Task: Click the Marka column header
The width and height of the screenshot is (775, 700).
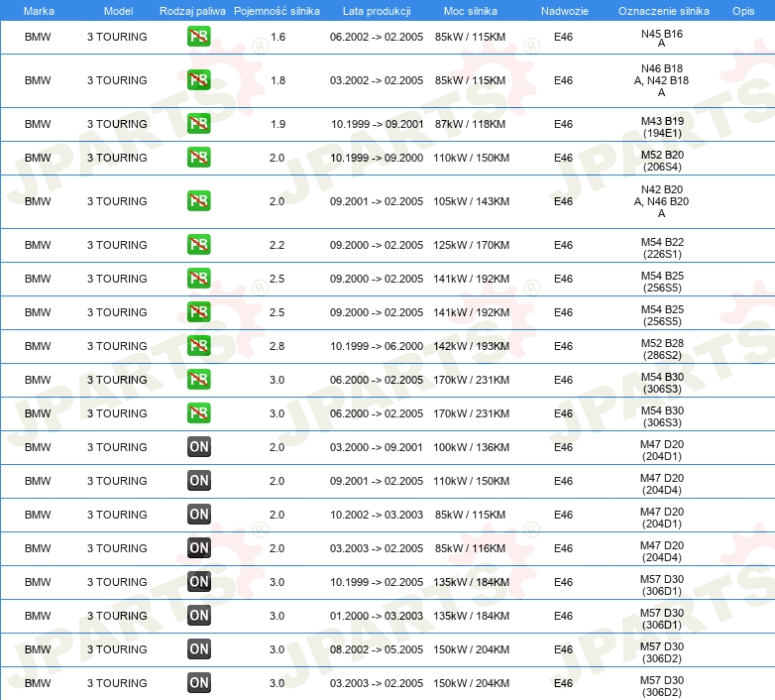Action: pos(38,10)
